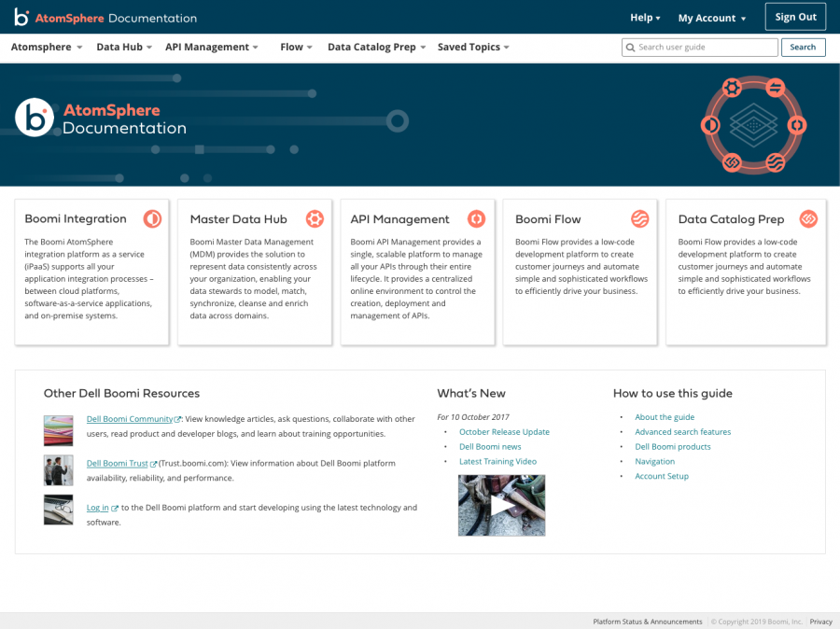The width and height of the screenshot is (840, 629).
Task: Open the Privacy footer link
Action: [820, 622]
